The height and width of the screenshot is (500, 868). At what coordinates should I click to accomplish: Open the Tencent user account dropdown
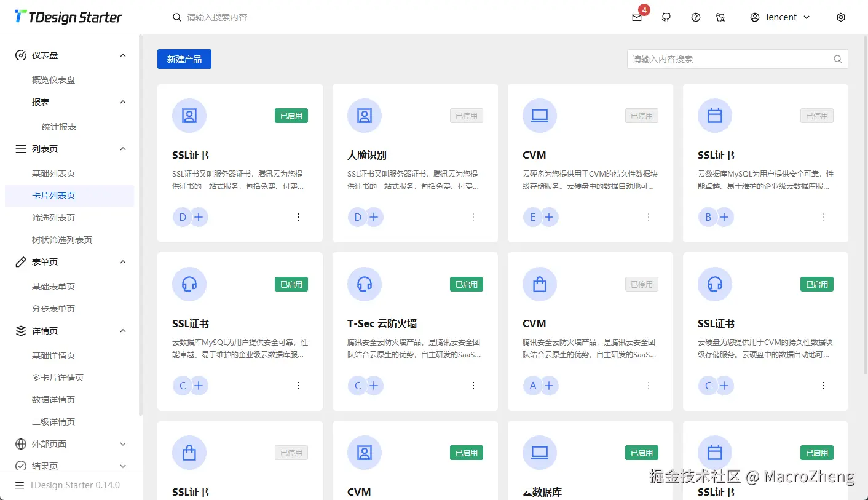tap(780, 17)
